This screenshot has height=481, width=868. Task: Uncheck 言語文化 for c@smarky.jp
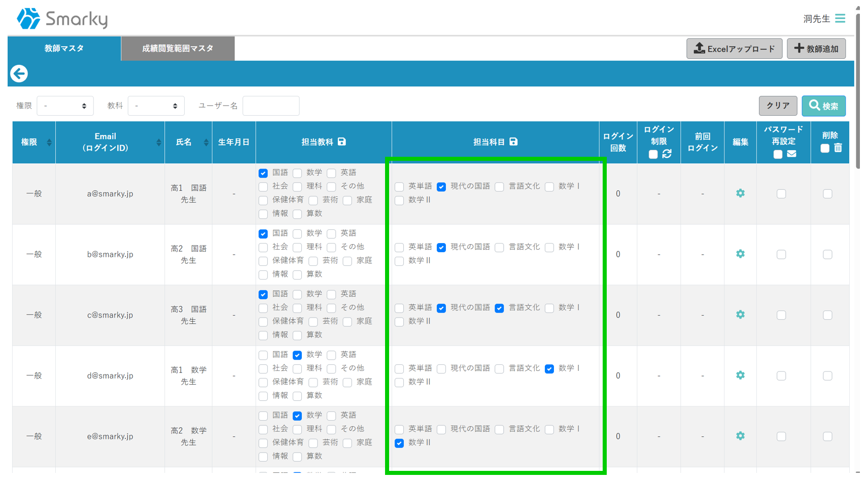coord(499,308)
